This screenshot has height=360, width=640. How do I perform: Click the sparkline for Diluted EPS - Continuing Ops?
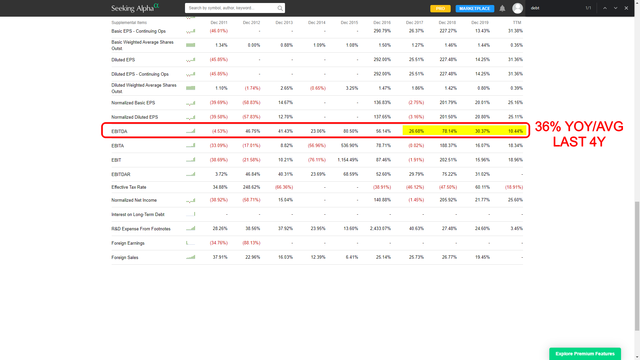(x=191, y=74)
